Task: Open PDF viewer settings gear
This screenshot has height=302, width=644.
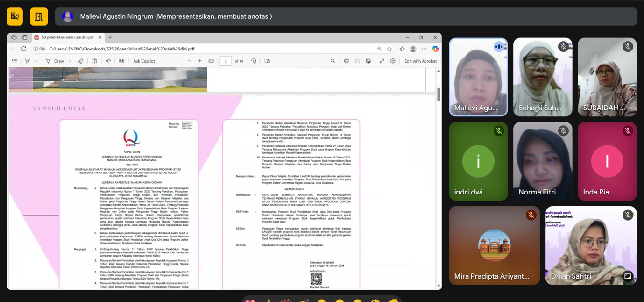Action: (x=393, y=61)
